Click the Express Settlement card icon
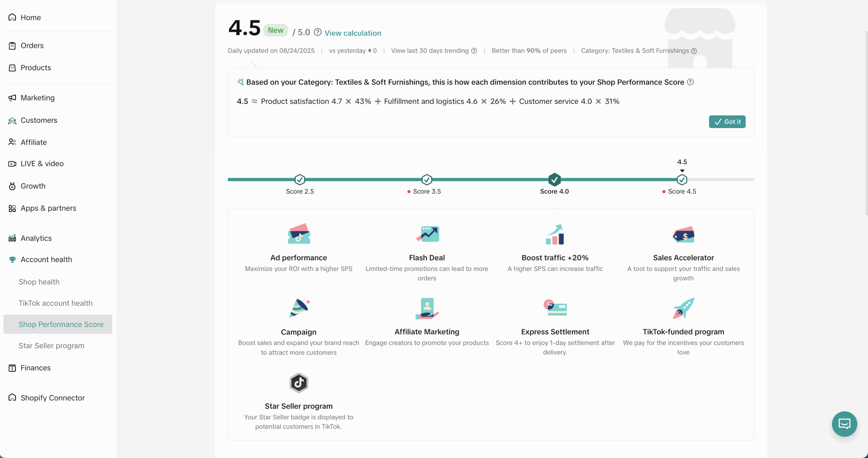Screen dimensions: 868x458 click(555, 308)
